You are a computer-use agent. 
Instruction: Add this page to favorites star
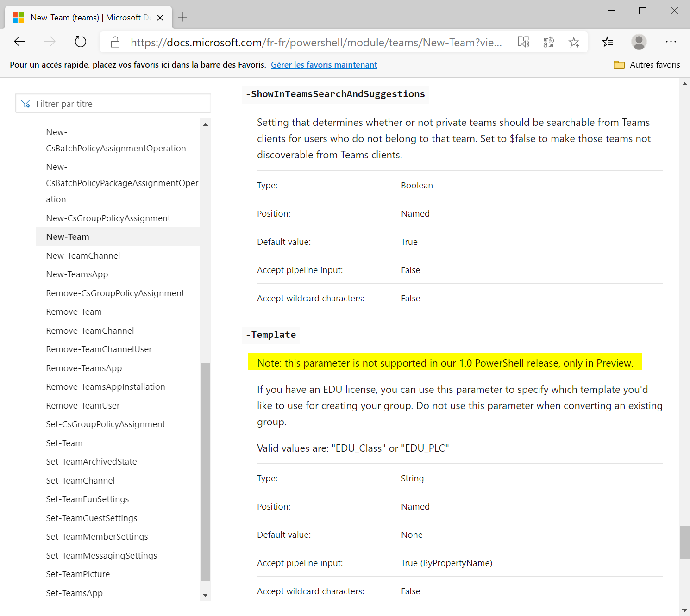click(x=574, y=42)
